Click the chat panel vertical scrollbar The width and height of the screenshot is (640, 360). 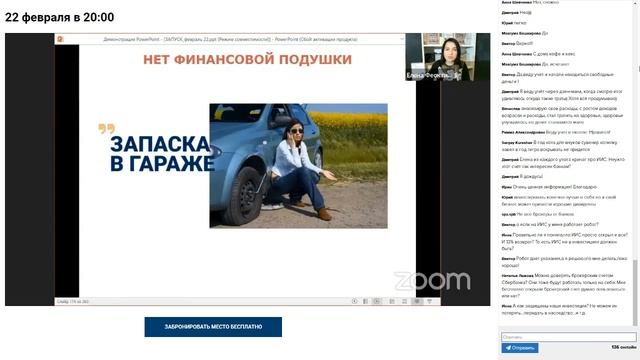coord(635,292)
